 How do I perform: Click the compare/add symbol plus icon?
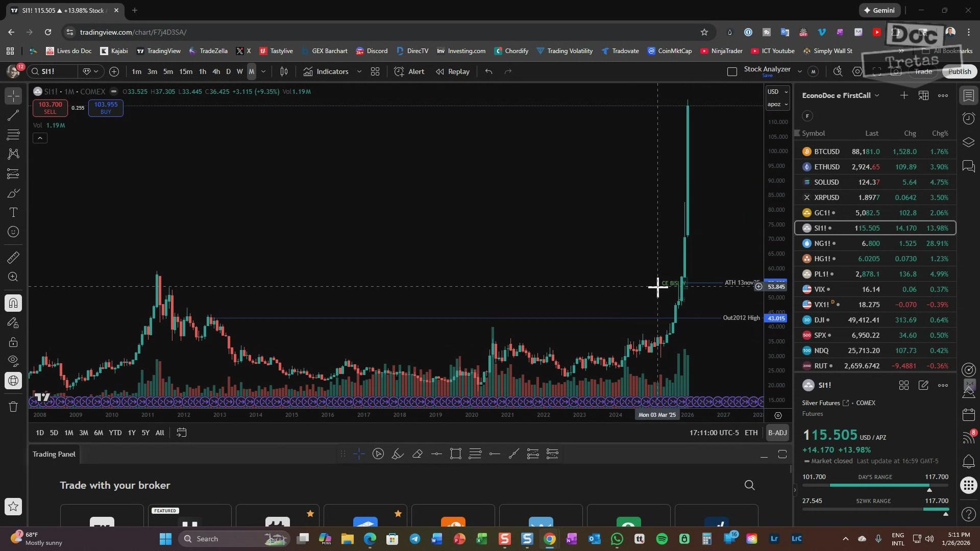point(114,71)
